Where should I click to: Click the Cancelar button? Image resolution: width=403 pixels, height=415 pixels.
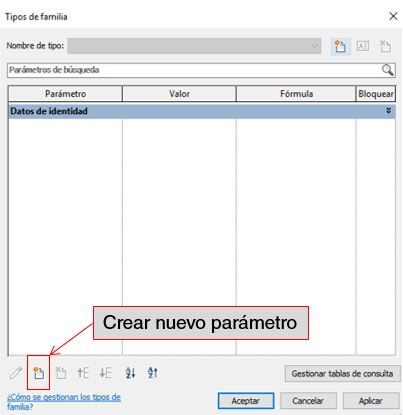(x=308, y=401)
